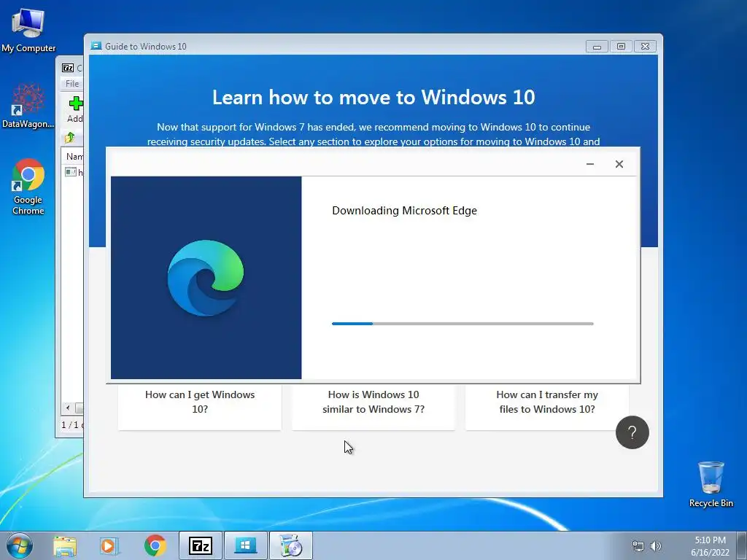The width and height of the screenshot is (747, 560).
Task: Open Windows Media Player in the taskbar
Action: pos(109,546)
